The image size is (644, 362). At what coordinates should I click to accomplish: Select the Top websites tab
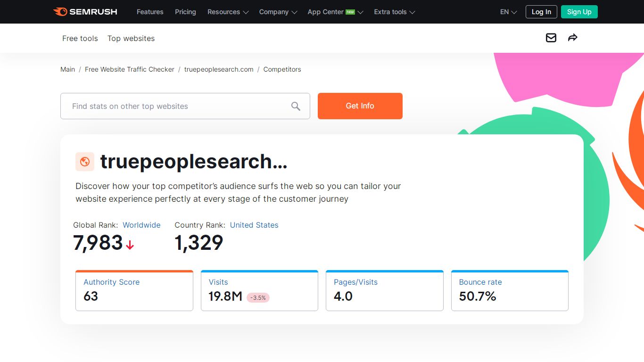(x=131, y=38)
